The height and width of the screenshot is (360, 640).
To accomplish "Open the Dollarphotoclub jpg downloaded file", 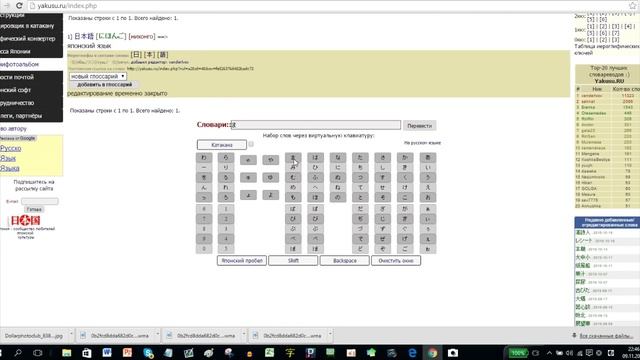I will point(34,336).
